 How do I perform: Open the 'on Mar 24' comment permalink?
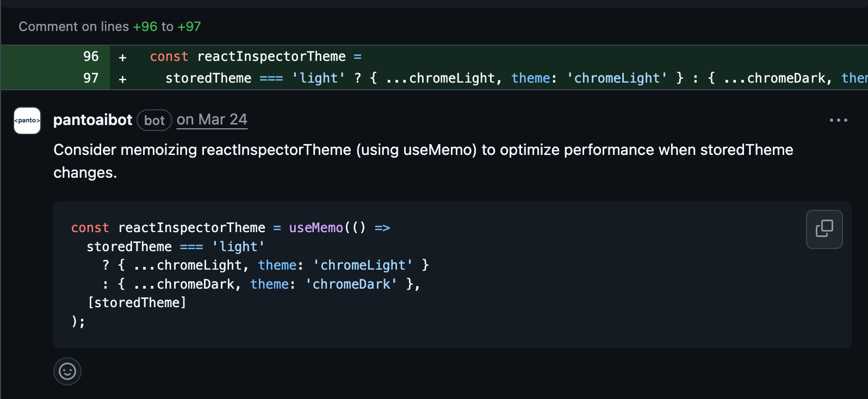(212, 120)
